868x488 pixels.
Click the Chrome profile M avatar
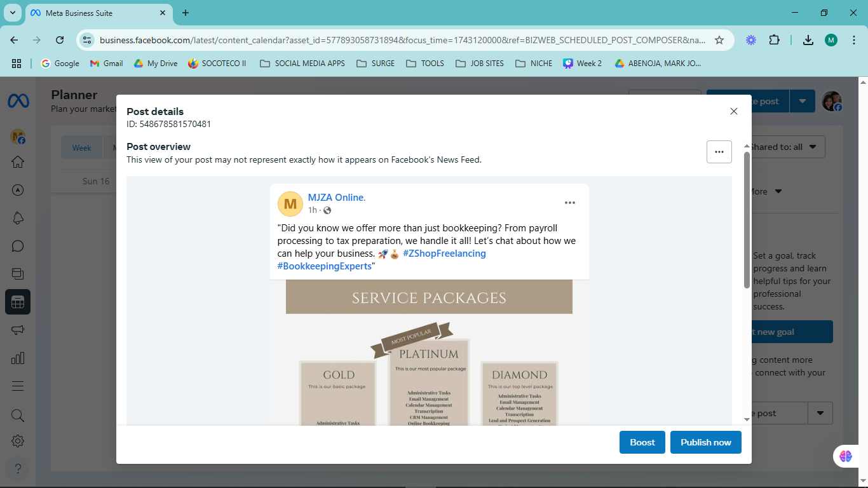[x=831, y=40]
